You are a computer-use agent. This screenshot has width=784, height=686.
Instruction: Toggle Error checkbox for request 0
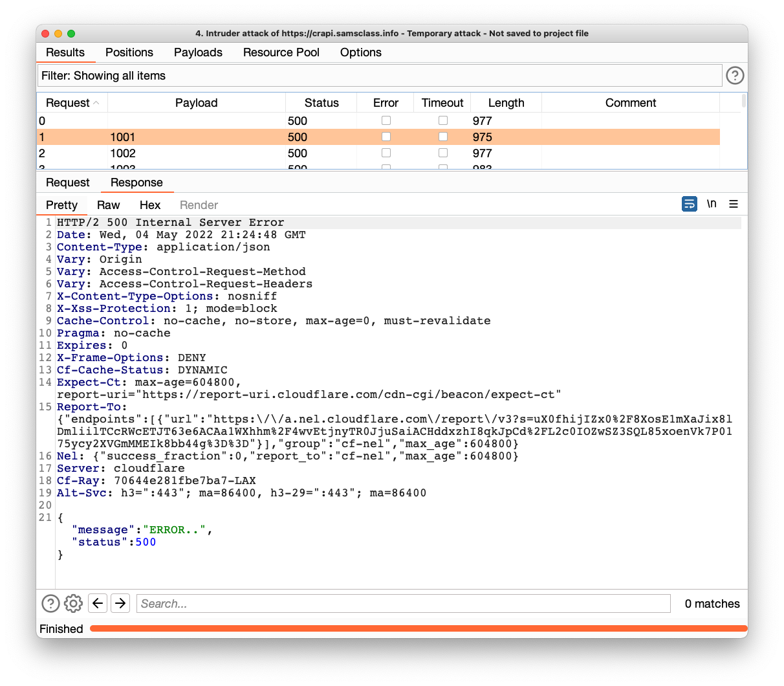[386, 120]
